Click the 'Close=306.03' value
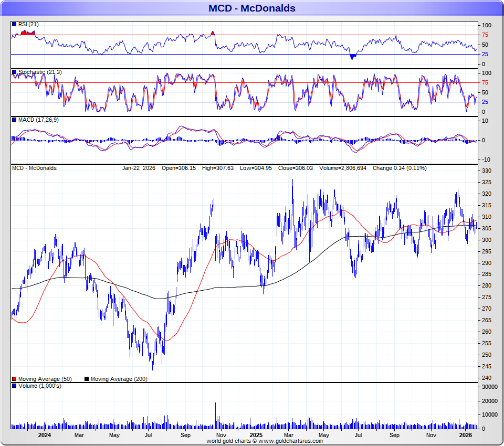504x446 pixels. point(296,168)
